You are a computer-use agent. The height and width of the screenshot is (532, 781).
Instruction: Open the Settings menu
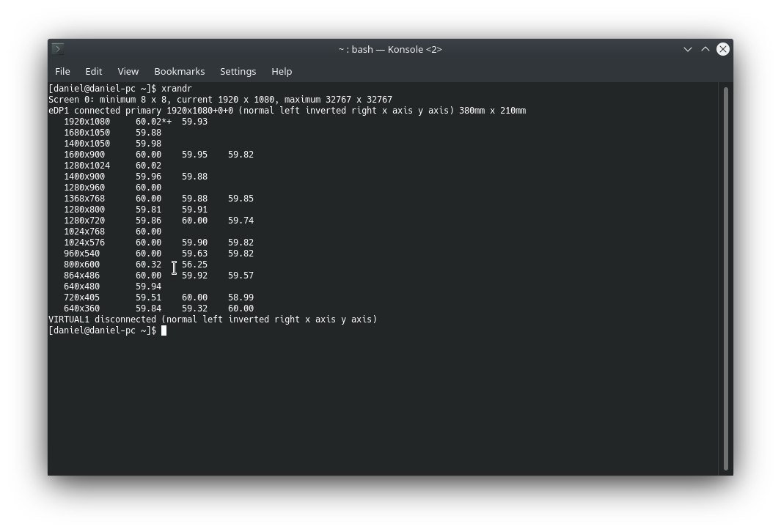click(x=238, y=71)
